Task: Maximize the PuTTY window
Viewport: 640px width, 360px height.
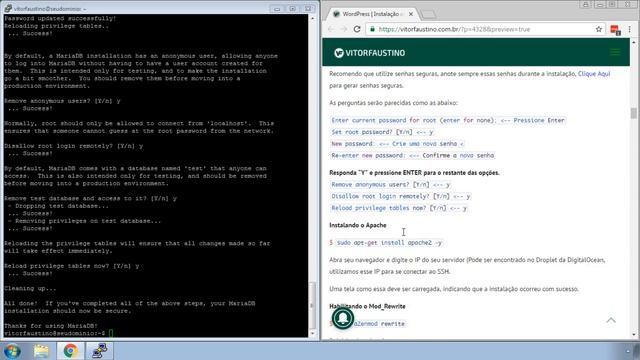Action: [x=292, y=9]
